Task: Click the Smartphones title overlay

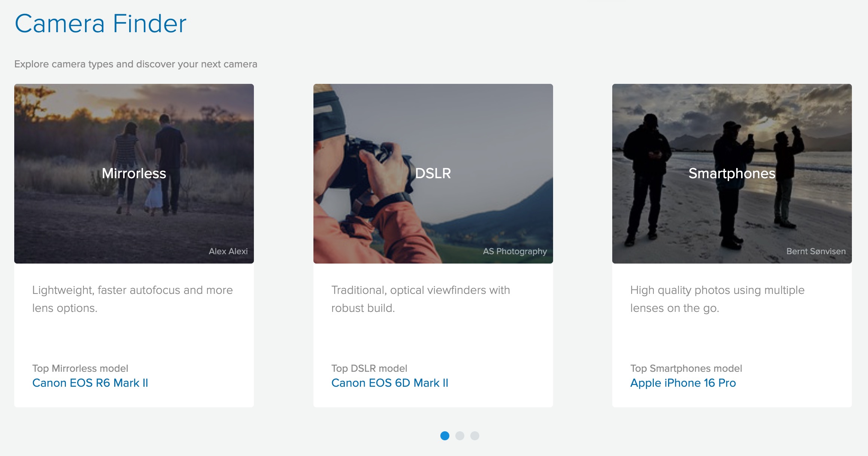Action: pyautogui.click(x=732, y=173)
